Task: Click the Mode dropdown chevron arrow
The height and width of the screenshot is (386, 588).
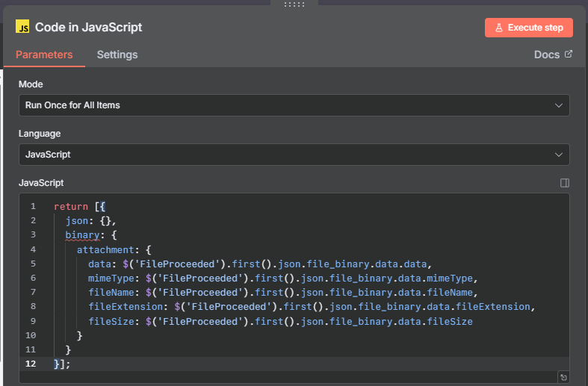Action: (559, 105)
